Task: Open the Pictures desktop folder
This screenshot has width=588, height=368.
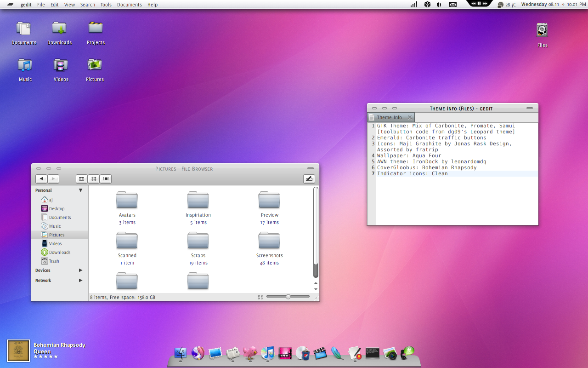Action: pyautogui.click(x=95, y=70)
